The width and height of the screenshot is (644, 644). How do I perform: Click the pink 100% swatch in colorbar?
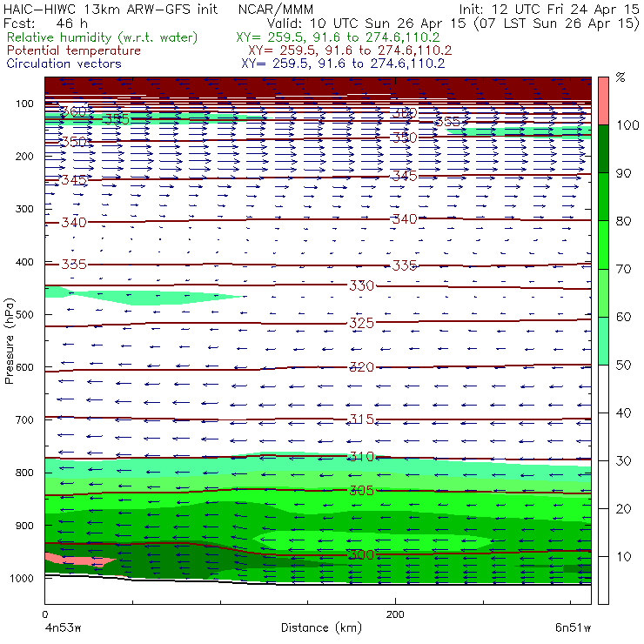pyautogui.click(x=603, y=101)
